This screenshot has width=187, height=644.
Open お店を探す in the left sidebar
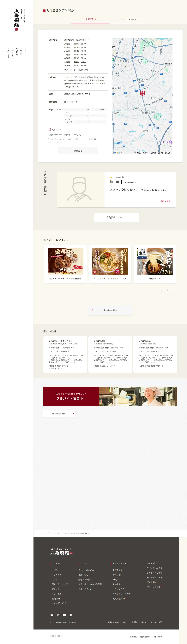pos(16,53)
